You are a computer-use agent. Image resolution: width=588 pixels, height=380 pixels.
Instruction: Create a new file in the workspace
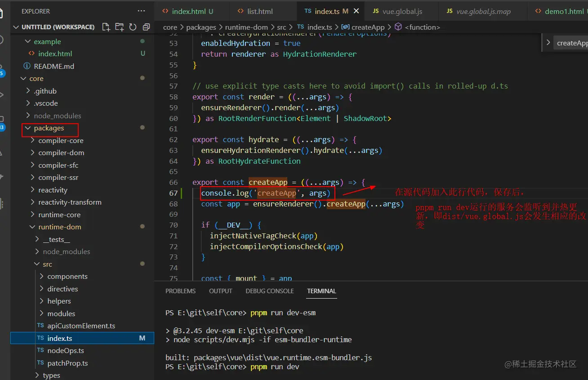pyautogui.click(x=106, y=27)
